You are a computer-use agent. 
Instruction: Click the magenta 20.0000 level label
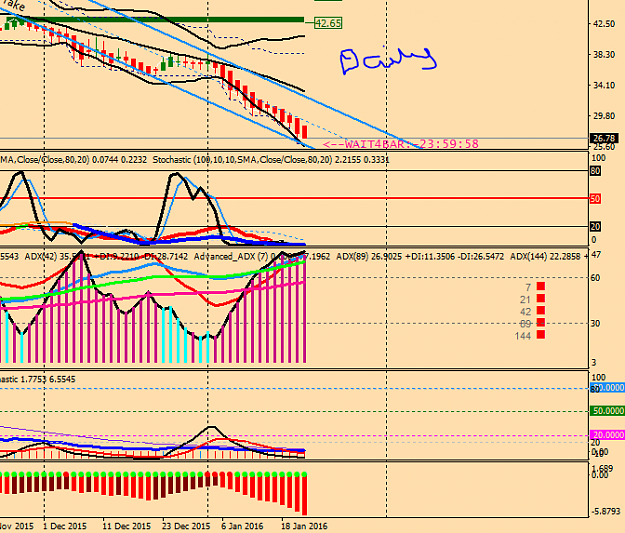(x=607, y=435)
